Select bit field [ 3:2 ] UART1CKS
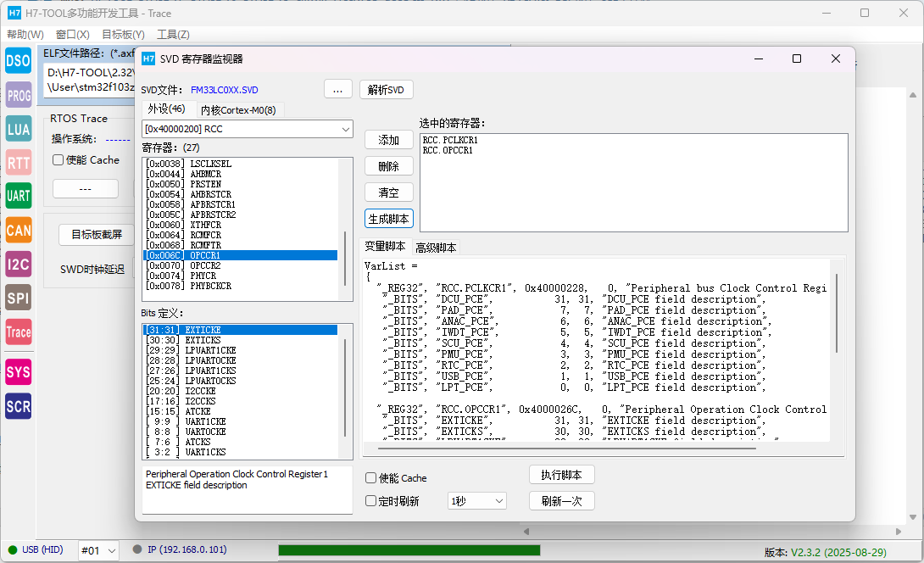 coord(241,452)
